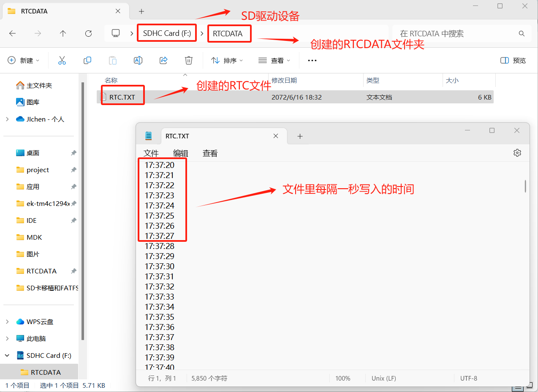This screenshot has width=538, height=392.
Task: Open the 查看 view dropdown in toolbar
Action: [274, 60]
